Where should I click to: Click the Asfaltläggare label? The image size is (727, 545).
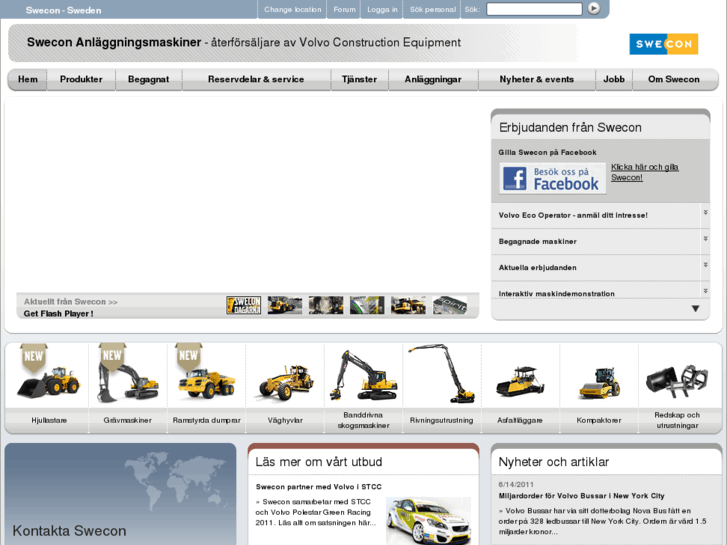520,420
